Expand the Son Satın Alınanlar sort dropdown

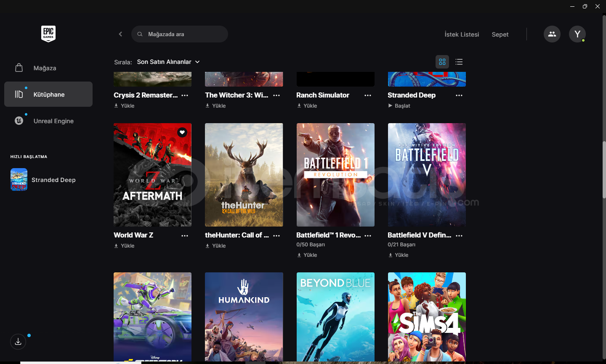point(168,62)
